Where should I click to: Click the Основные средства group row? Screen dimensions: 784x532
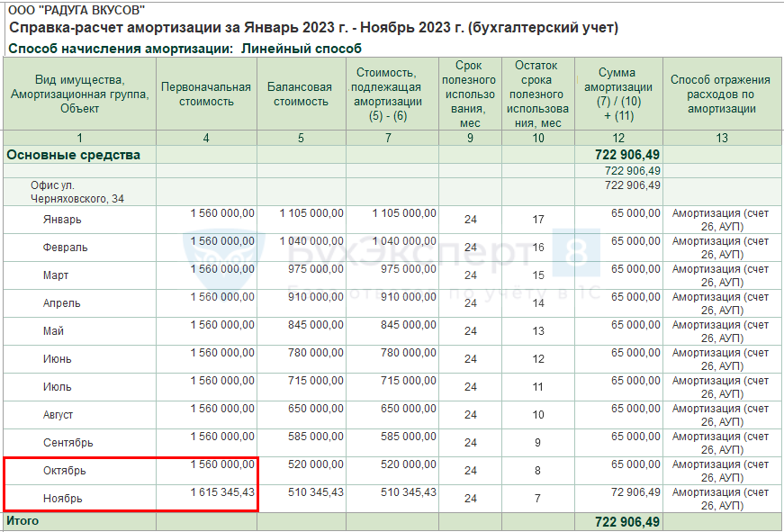(74, 155)
